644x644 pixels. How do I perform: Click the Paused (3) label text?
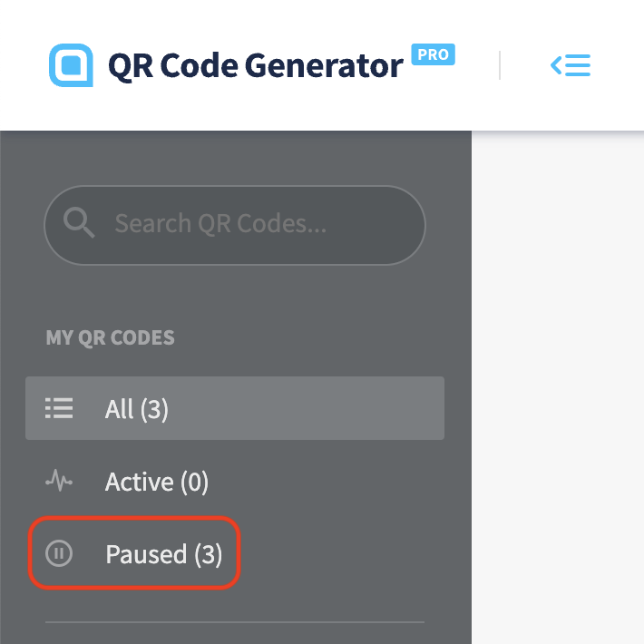(x=164, y=554)
